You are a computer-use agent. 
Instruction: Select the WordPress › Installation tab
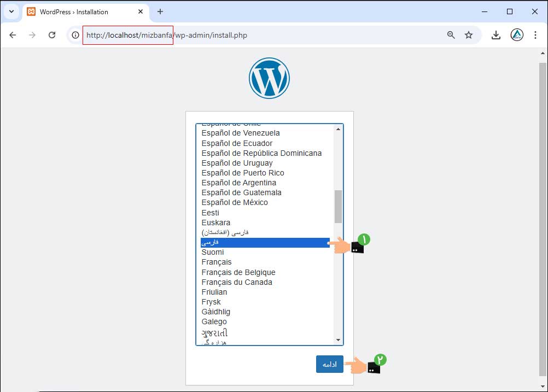(x=86, y=12)
